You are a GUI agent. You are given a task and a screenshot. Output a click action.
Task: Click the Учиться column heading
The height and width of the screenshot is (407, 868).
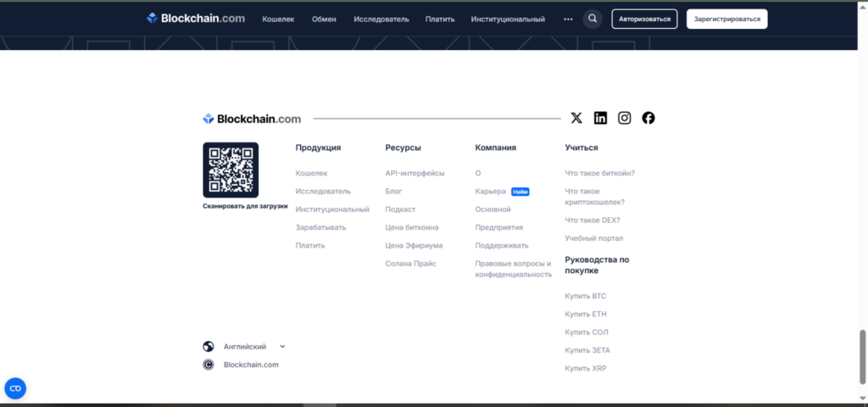(x=581, y=148)
